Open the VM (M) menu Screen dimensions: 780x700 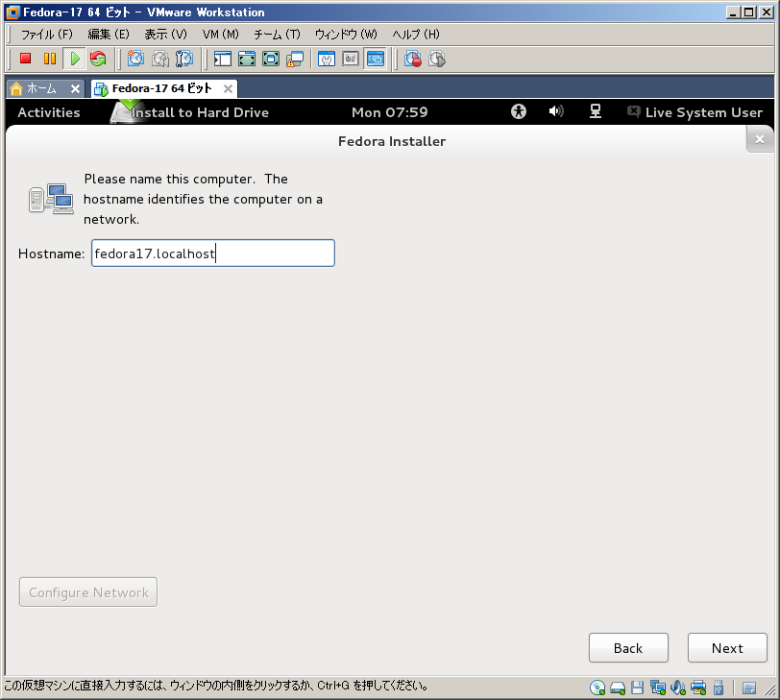pos(220,34)
